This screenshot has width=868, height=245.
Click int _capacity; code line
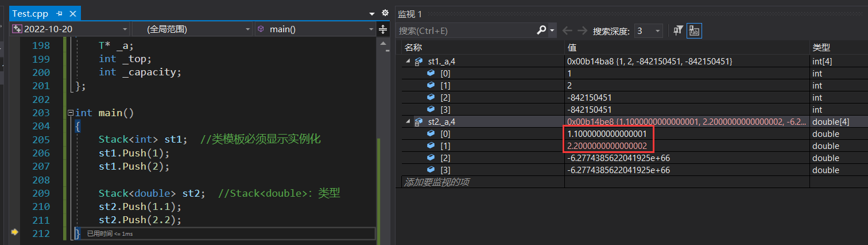coord(140,72)
